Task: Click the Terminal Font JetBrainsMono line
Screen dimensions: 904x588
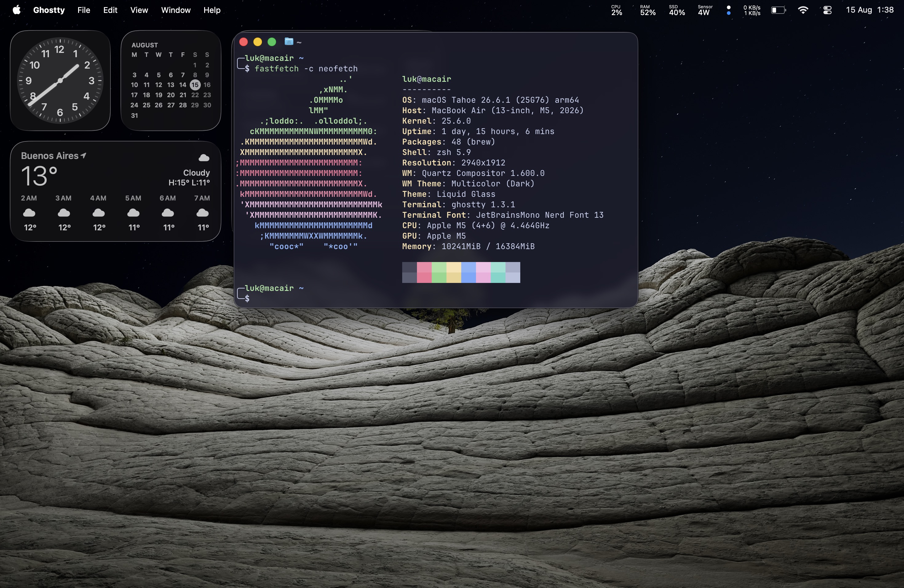Action: [503, 215]
